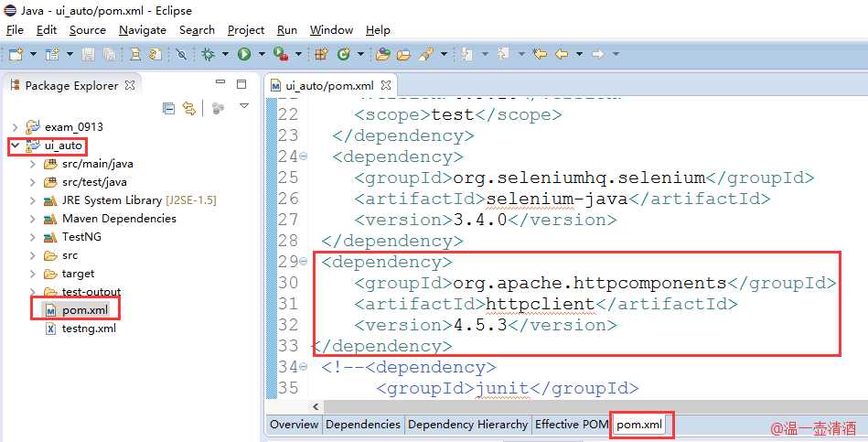
Task: Switch to the Overview tab
Action: (294, 425)
